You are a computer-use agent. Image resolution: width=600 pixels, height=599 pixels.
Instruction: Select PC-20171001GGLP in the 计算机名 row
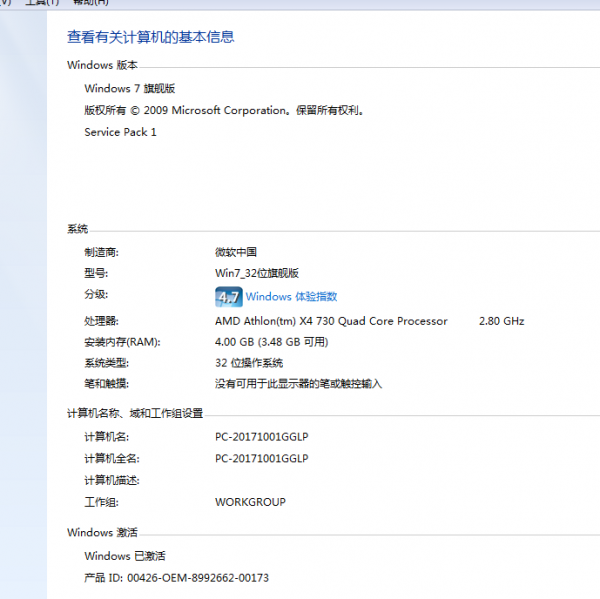262,437
